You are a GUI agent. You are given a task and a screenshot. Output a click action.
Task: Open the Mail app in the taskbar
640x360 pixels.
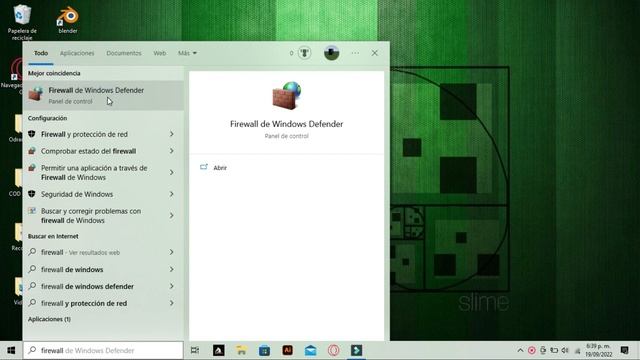[x=311, y=350]
